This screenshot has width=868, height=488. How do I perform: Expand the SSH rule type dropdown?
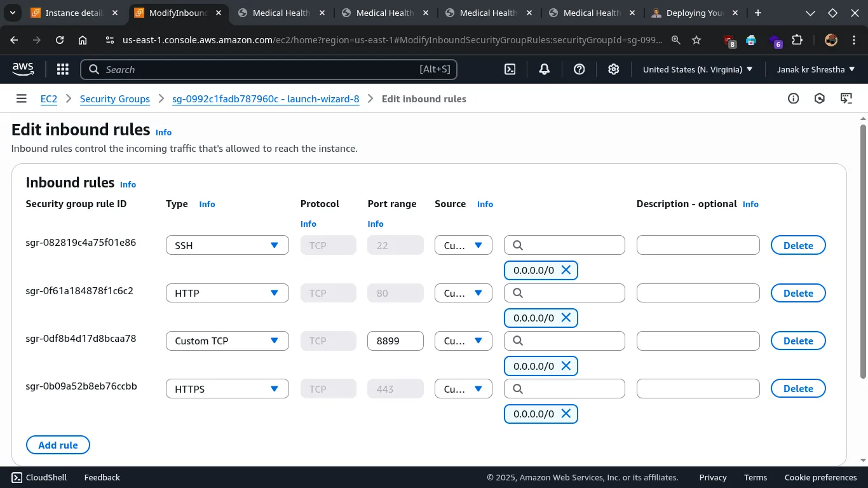pyautogui.click(x=227, y=245)
